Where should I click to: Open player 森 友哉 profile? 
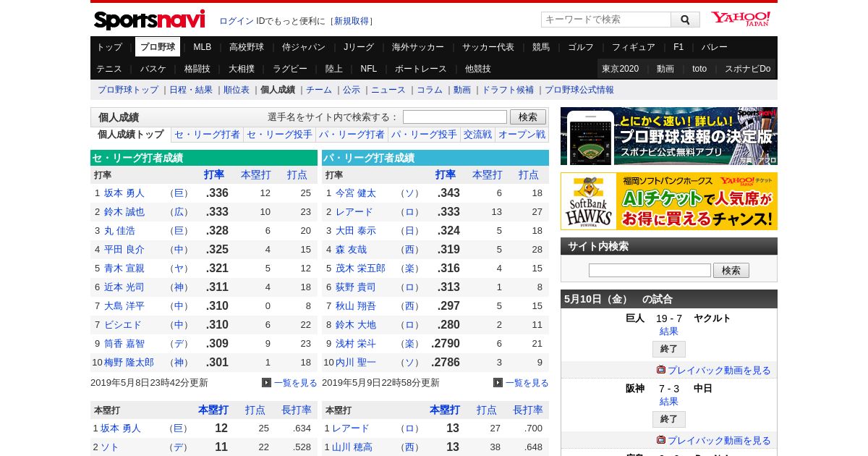pyautogui.click(x=351, y=250)
